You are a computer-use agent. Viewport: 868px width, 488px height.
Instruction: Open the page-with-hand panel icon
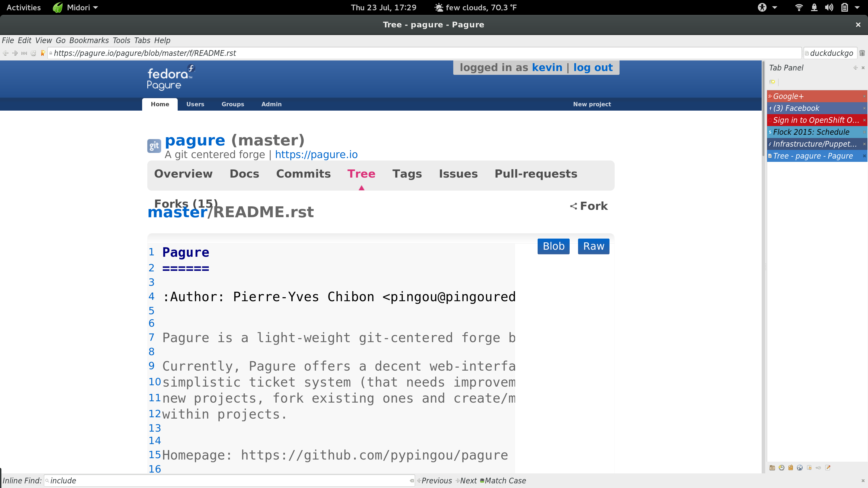[809, 467]
